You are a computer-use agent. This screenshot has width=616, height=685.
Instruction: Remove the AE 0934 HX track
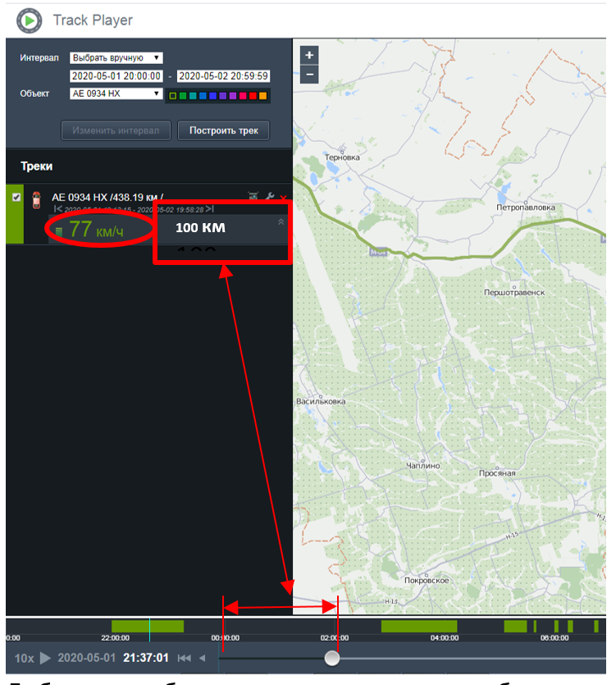284,197
